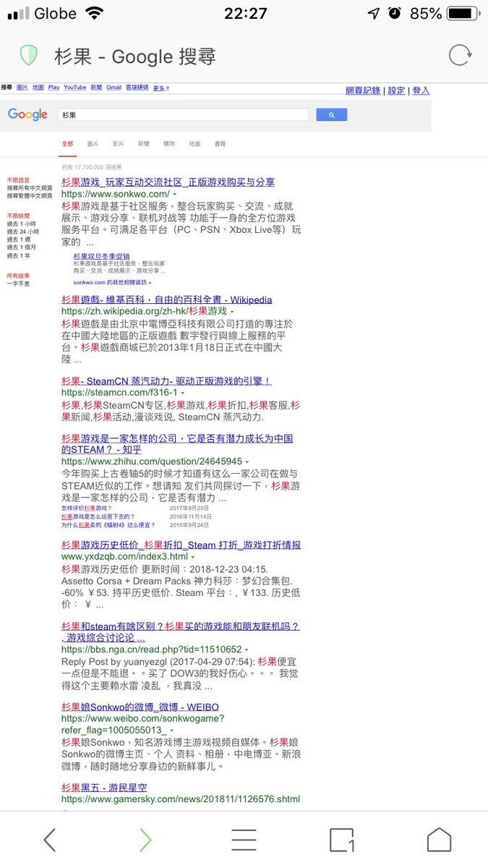Expand dropdown arrow beside zhihu.com question URL

247,461
